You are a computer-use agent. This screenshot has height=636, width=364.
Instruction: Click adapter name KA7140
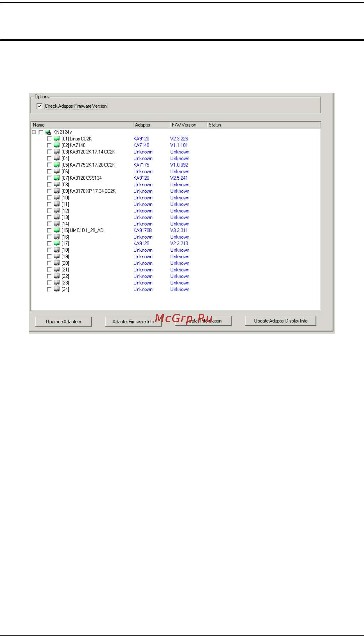tap(141, 145)
